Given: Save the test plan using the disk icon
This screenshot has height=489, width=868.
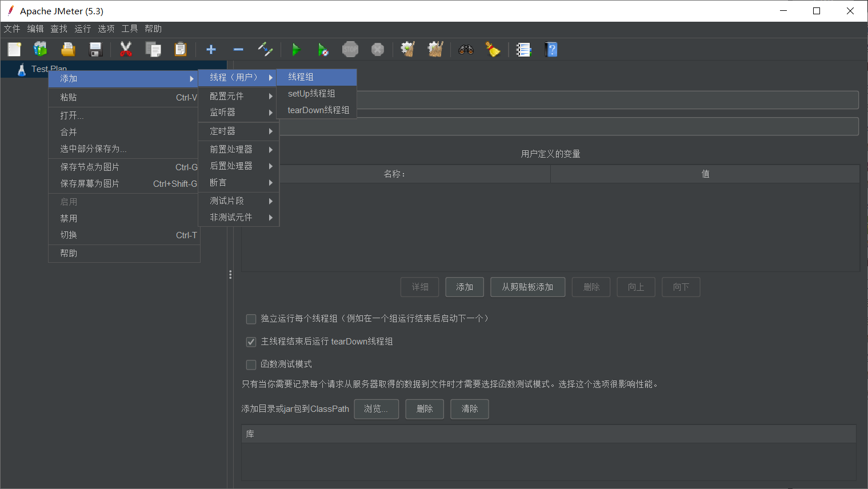Looking at the screenshot, I should [95, 49].
